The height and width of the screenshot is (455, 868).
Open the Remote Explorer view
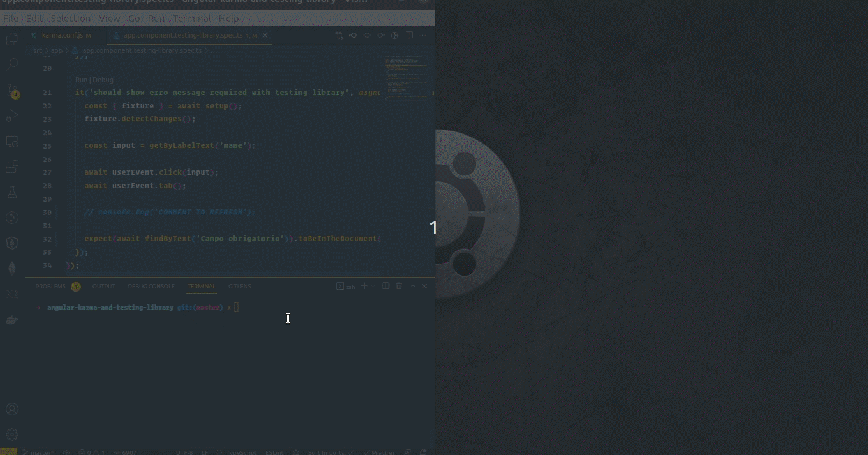[12, 141]
